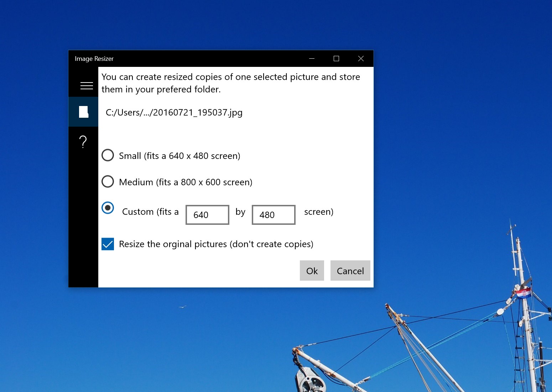Focus the custom width field showing 640
Image resolution: width=552 pixels, height=392 pixels.
coord(207,215)
